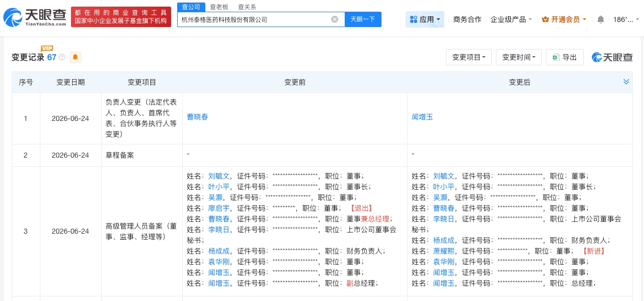The image size is (644, 301).
Task: Open the 开通会员 membership dropdown
Action: click(x=564, y=19)
